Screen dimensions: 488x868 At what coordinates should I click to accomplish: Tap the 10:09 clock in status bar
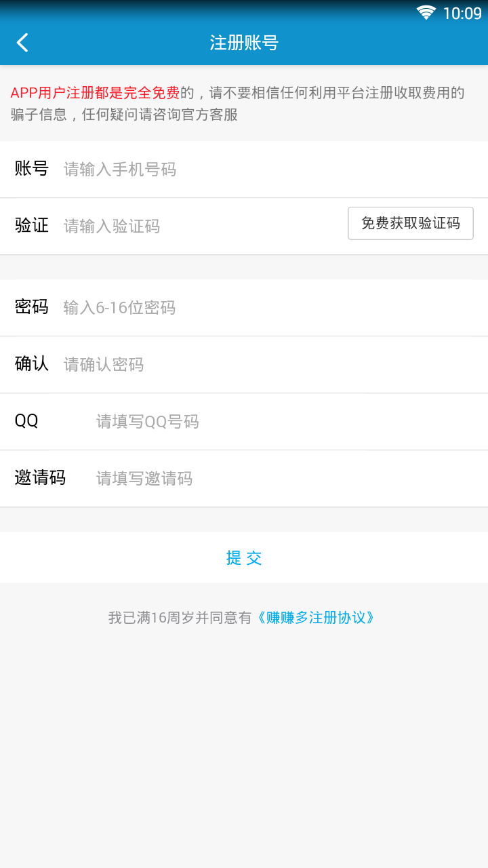click(x=462, y=13)
